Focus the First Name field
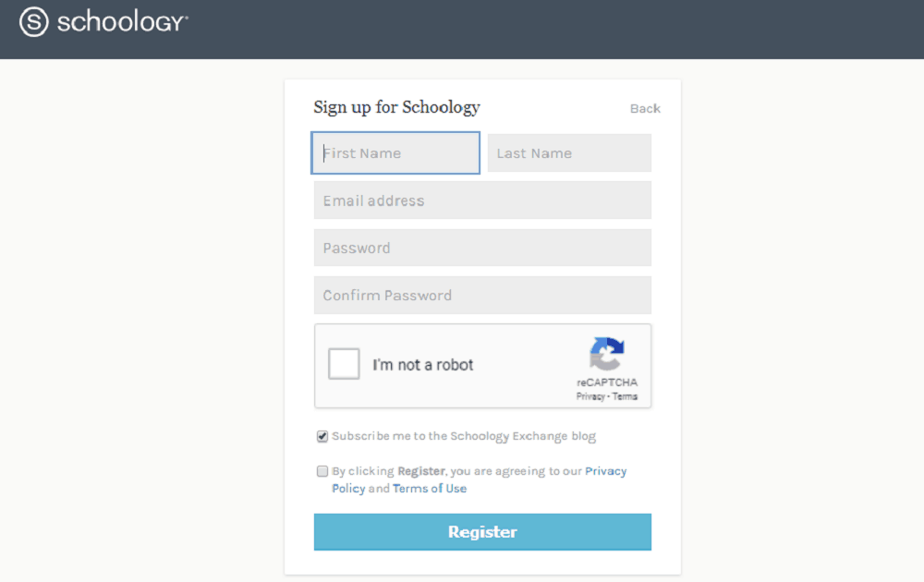924x582 pixels. (395, 153)
